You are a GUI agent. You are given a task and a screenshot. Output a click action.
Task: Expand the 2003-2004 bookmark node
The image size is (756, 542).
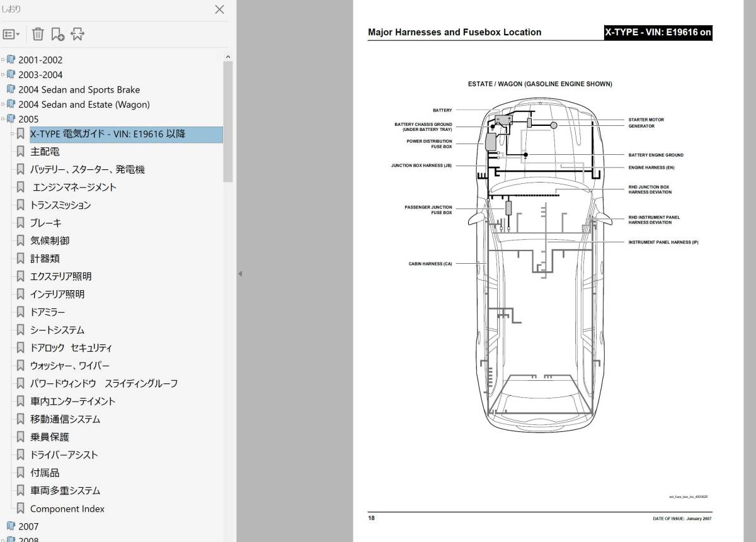(x=3, y=74)
